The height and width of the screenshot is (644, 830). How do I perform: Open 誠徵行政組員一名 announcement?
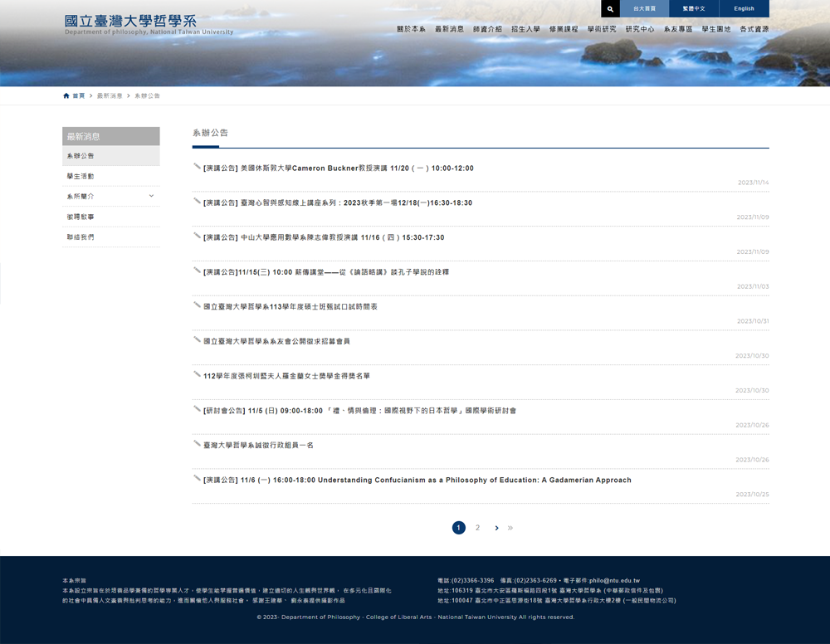pos(258,446)
